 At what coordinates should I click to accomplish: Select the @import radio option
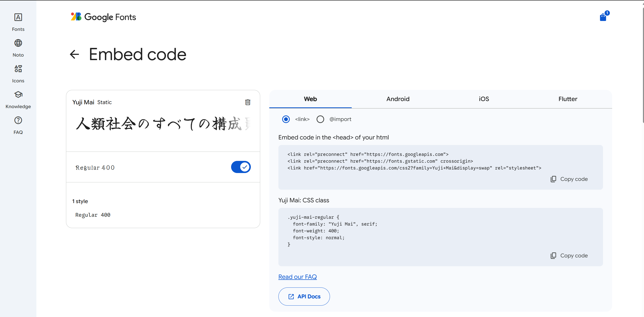click(x=320, y=119)
